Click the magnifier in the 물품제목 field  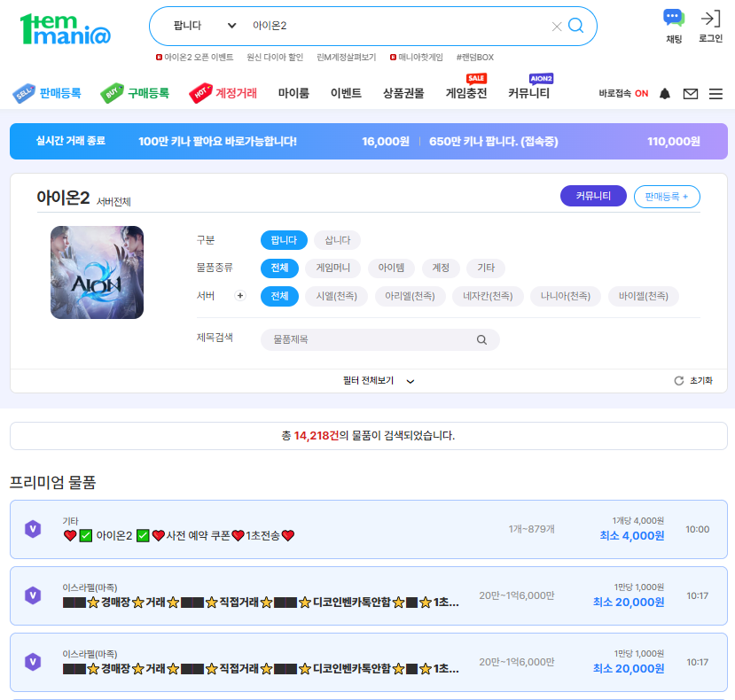click(481, 339)
